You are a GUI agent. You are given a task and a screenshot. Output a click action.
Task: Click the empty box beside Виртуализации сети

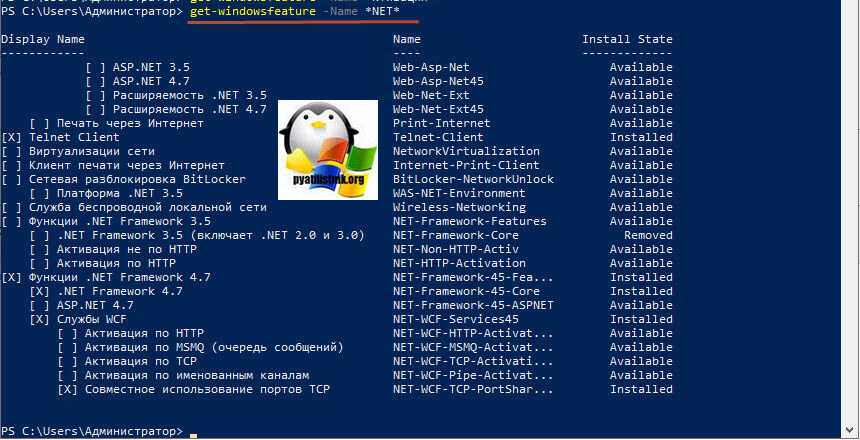(11, 151)
